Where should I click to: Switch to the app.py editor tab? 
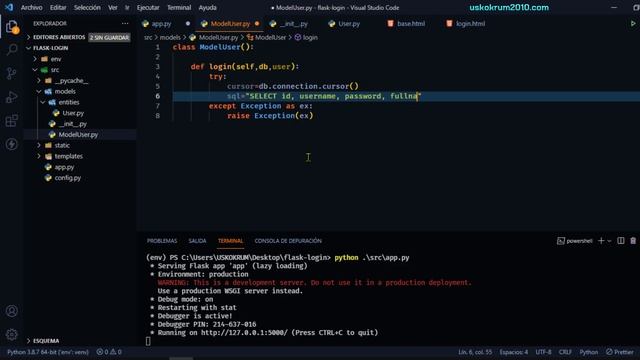point(162,24)
